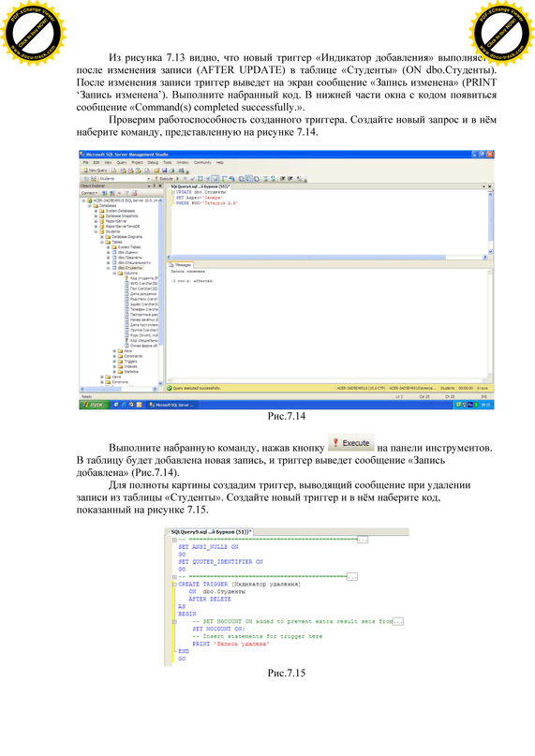
Task: Open the Window menu
Action: pyautogui.click(x=183, y=163)
